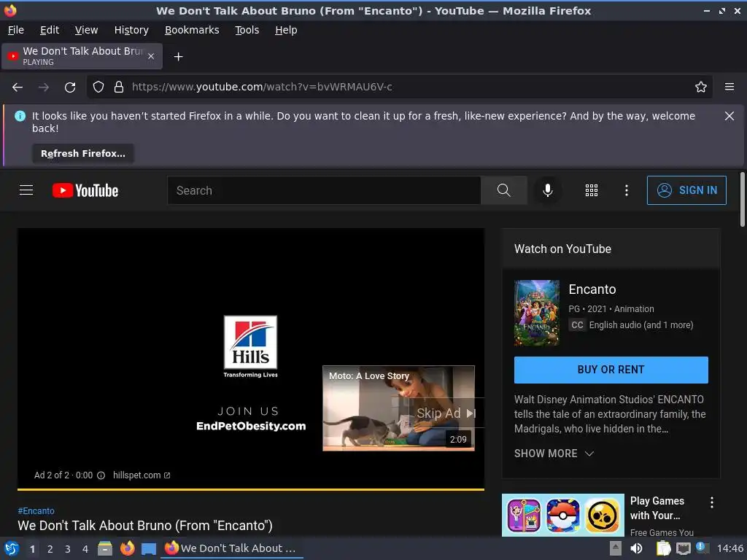Open file manager from taskbar
The width and height of the screenshot is (747, 560).
[105, 548]
